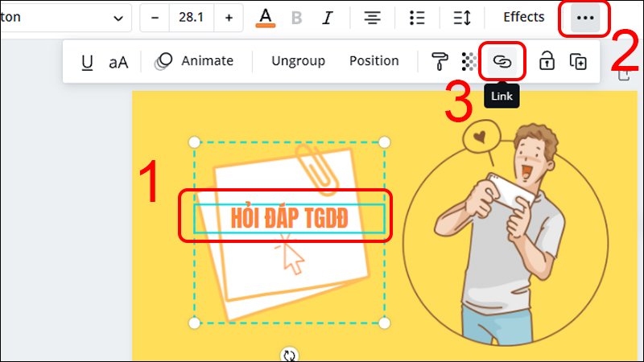Toggle the Lock padlock on the element

pos(547,61)
